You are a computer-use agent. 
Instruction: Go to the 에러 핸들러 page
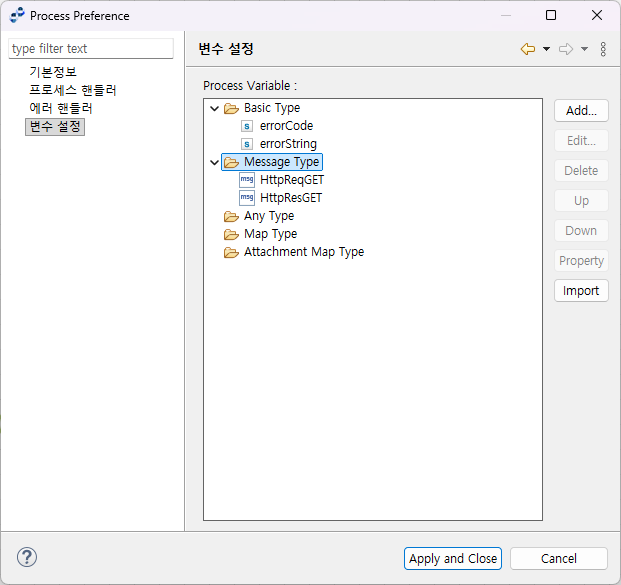60,108
